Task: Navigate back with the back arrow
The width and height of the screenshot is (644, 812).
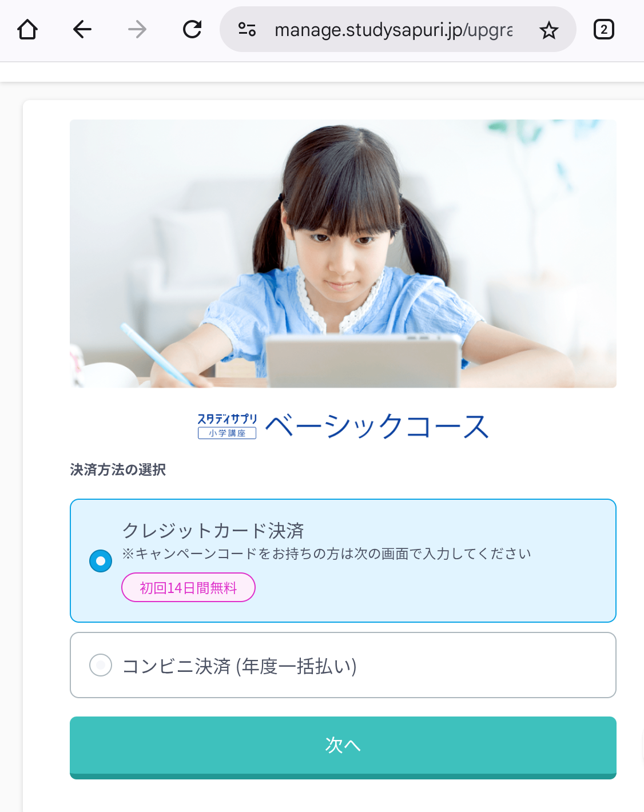Action: point(82,29)
